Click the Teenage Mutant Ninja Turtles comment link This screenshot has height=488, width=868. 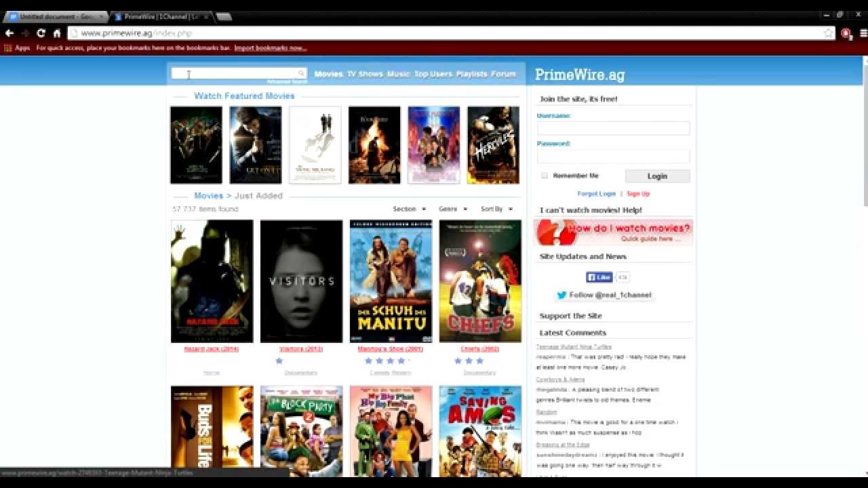tap(574, 347)
